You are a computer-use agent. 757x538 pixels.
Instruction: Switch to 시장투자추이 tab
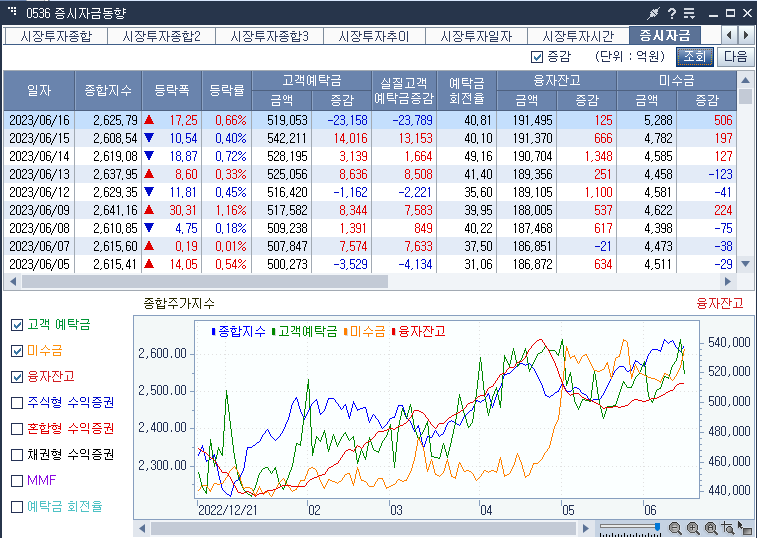(x=374, y=36)
